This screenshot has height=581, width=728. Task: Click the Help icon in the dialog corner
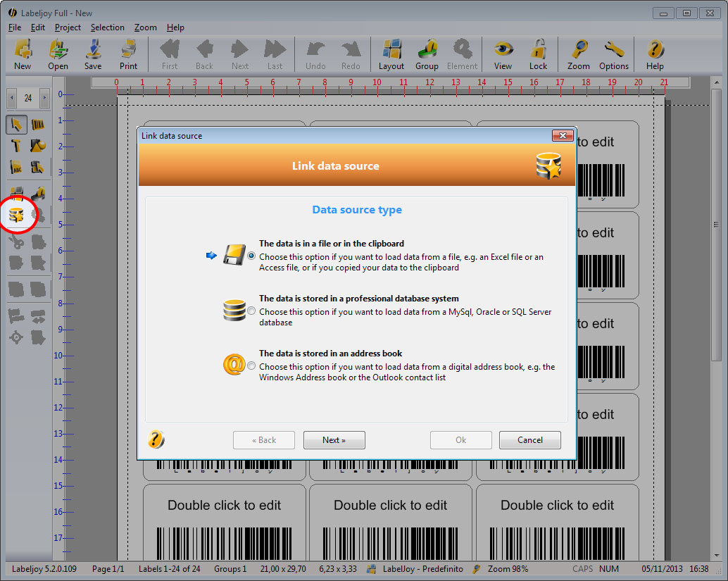pyautogui.click(x=156, y=439)
